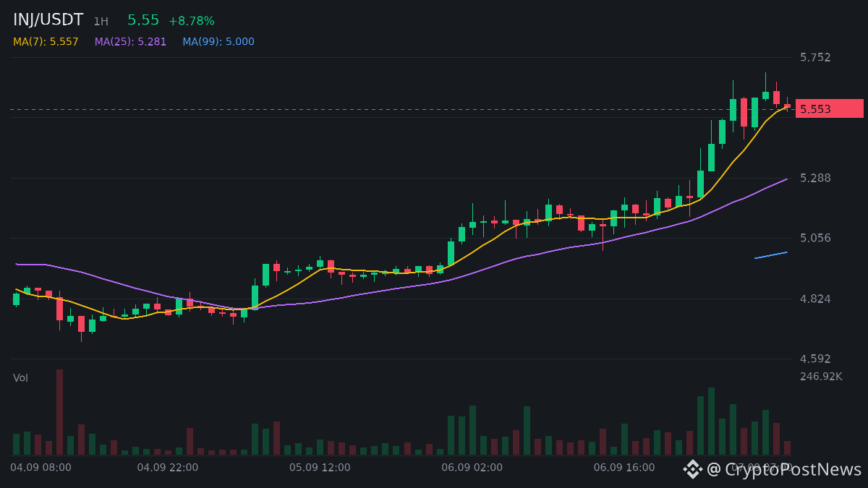Viewport: 868px width, 488px height.
Task: Click the MA(7) indicator label
Action: pyautogui.click(x=46, y=42)
